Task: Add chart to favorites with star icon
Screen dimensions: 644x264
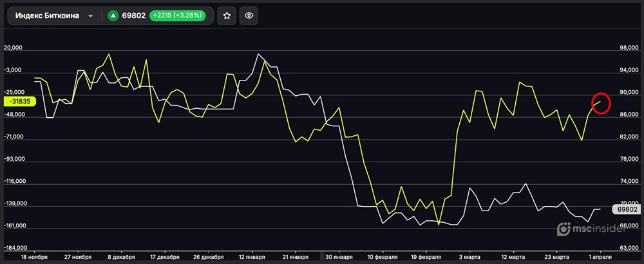Action: (x=227, y=15)
